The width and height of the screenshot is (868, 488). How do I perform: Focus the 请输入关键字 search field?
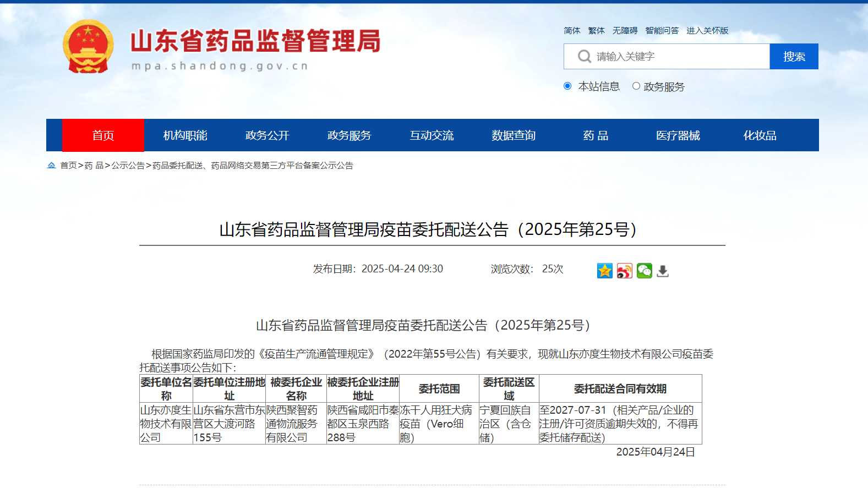(x=667, y=56)
